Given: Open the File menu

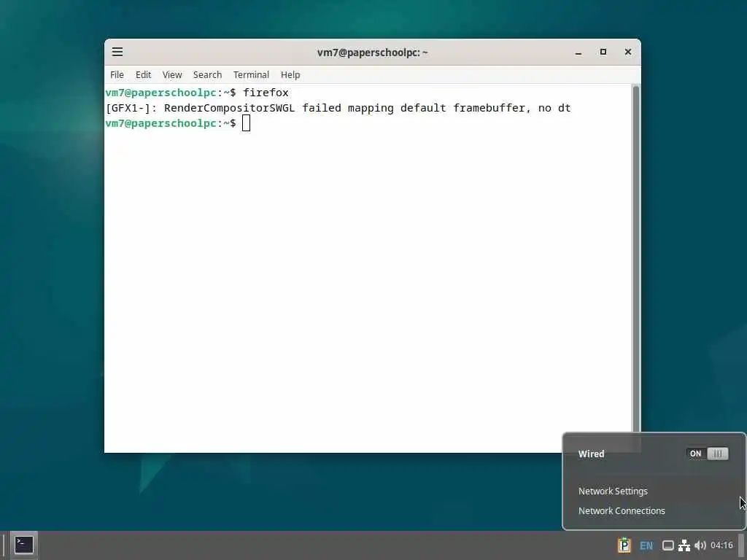Looking at the screenshot, I should coord(117,75).
